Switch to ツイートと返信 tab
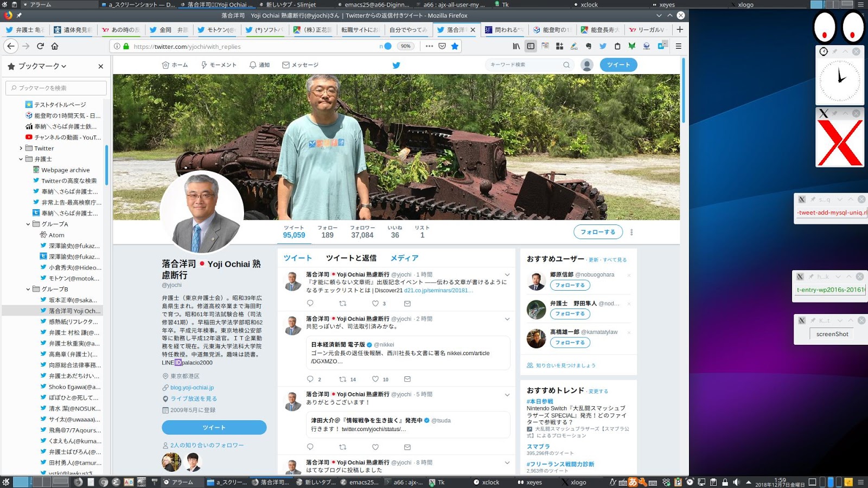The image size is (868, 488). pyautogui.click(x=351, y=258)
